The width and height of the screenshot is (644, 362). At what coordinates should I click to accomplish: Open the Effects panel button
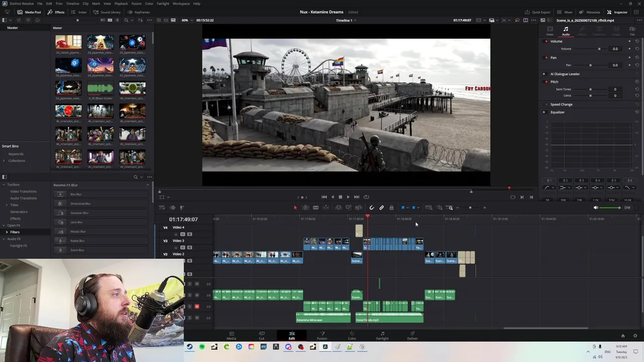(x=56, y=12)
